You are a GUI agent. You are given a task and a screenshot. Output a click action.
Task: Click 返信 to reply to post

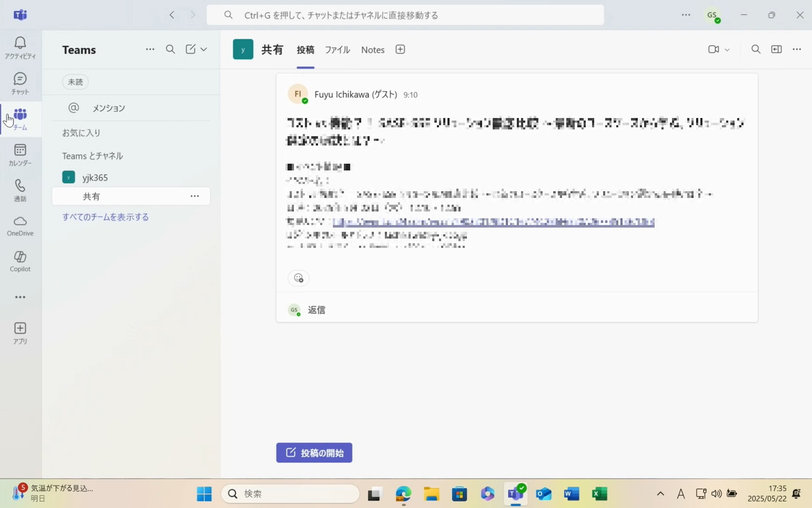(316, 310)
